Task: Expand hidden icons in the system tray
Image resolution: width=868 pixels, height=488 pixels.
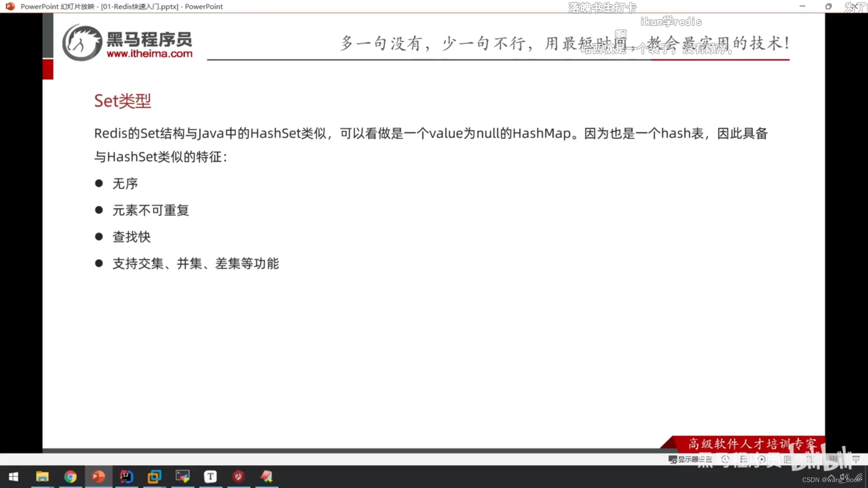Action: pyautogui.click(x=831, y=477)
